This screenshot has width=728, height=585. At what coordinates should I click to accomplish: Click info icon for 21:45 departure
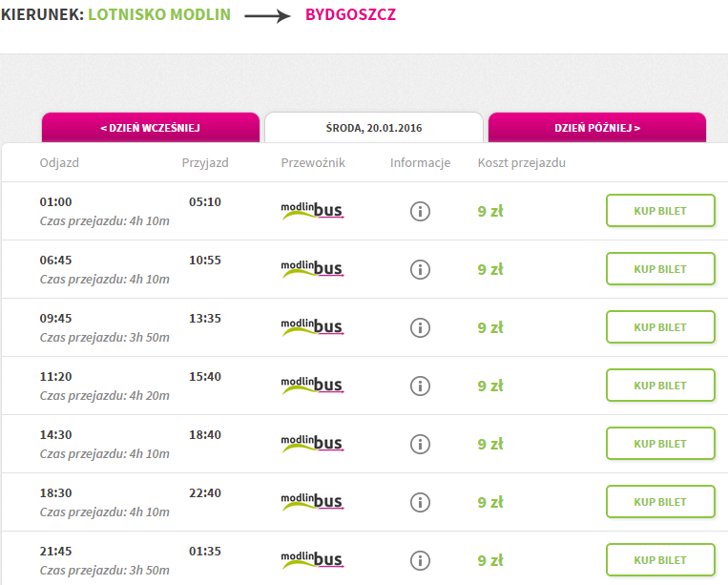click(420, 560)
